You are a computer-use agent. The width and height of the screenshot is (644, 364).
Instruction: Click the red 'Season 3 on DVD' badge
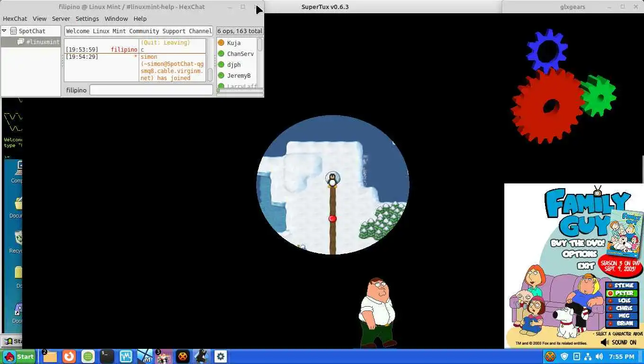(x=620, y=266)
